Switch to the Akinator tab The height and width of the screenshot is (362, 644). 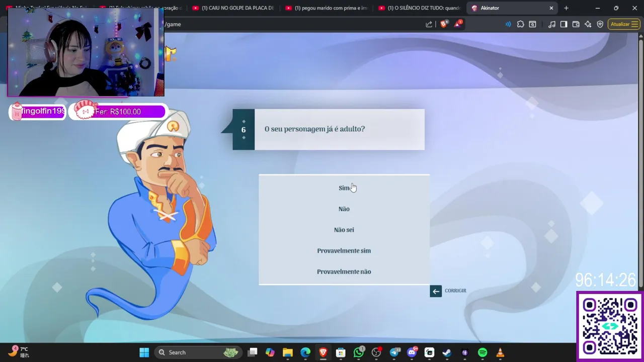[512, 8]
